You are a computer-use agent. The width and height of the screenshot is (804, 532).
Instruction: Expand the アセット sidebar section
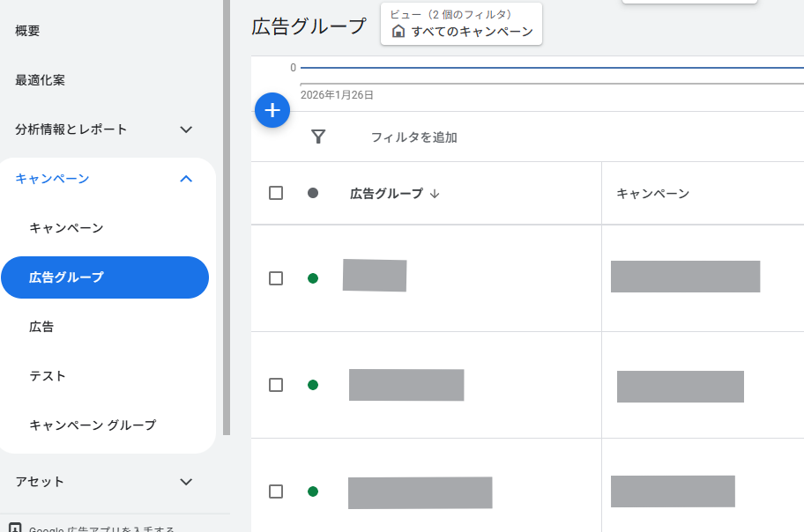tap(186, 482)
